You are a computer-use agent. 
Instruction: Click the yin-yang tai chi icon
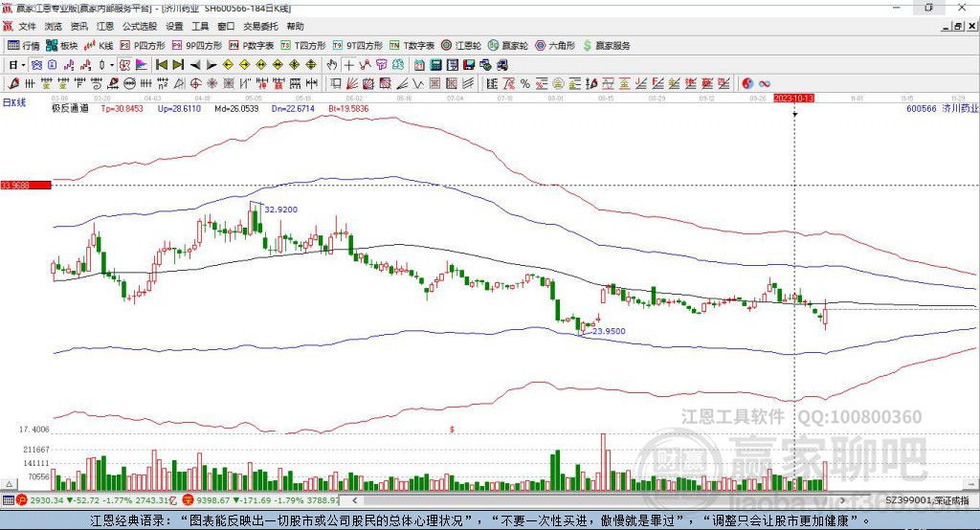[x=747, y=84]
